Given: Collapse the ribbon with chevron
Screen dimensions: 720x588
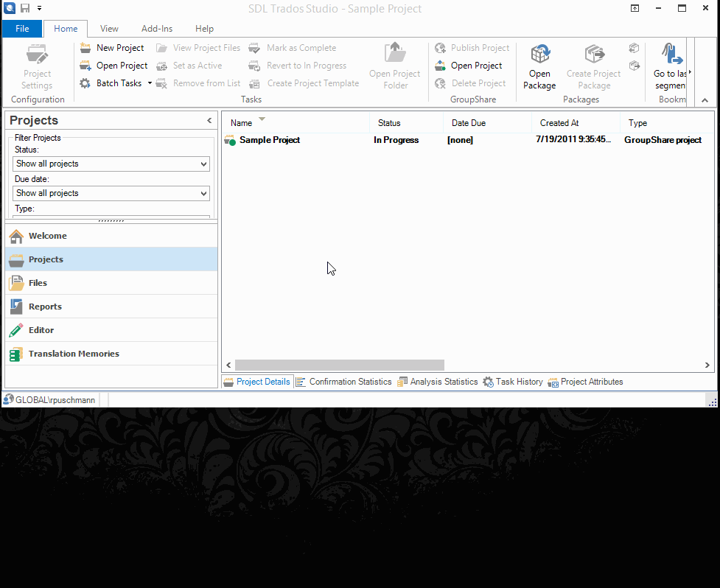Looking at the screenshot, I should pyautogui.click(x=705, y=100).
